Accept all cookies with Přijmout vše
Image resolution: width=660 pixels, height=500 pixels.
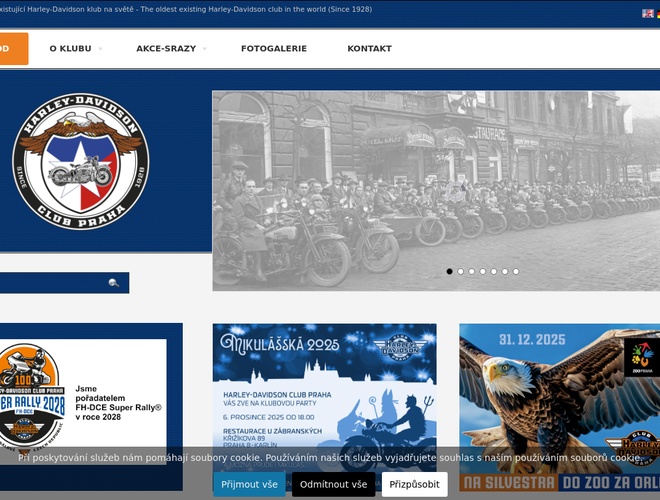click(x=249, y=484)
